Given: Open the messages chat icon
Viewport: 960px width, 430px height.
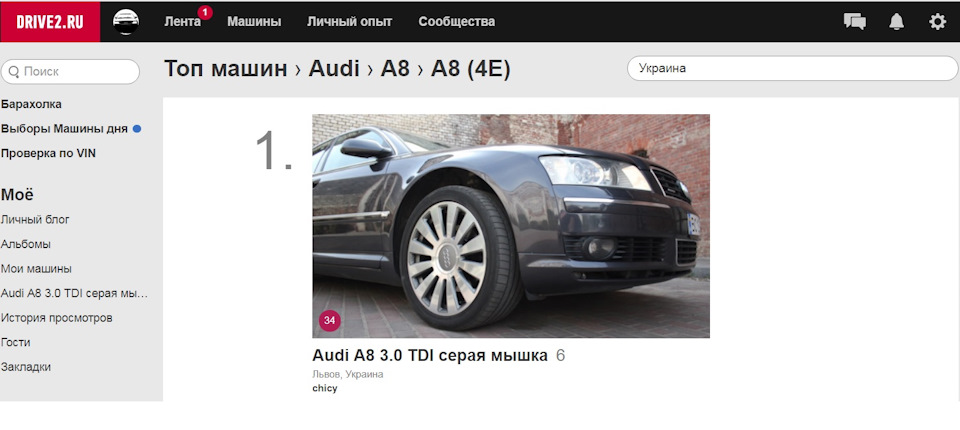Looking at the screenshot, I should point(855,21).
